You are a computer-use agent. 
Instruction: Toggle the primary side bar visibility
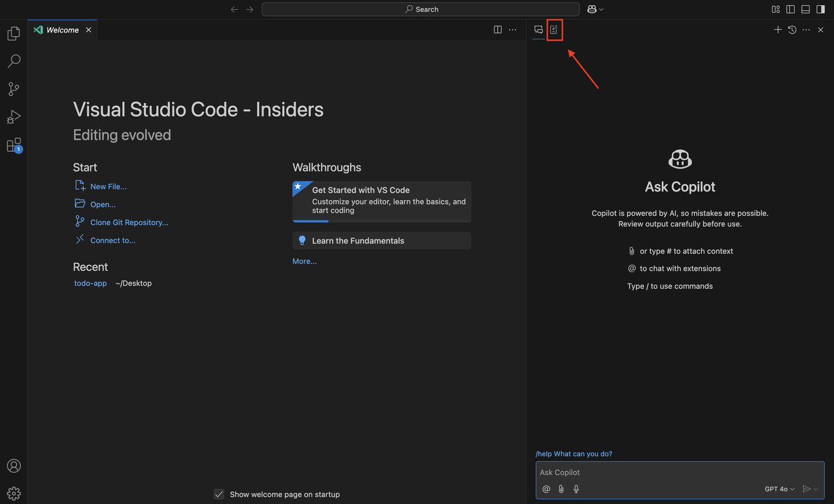pos(791,9)
